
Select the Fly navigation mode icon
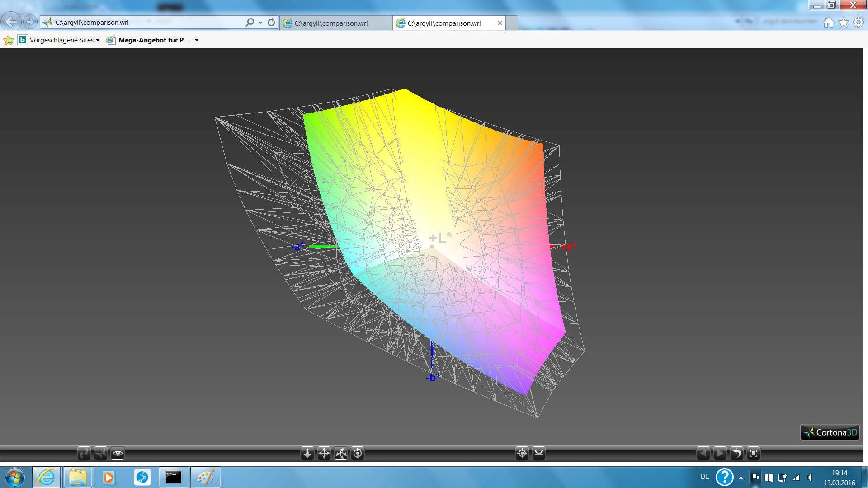(x=101, y=453)
